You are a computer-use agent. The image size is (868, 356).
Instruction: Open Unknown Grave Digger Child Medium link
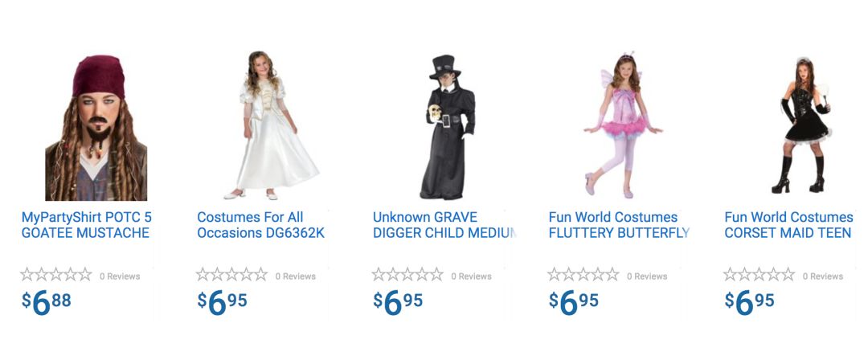pyautogui.click(x=442, y=225)
